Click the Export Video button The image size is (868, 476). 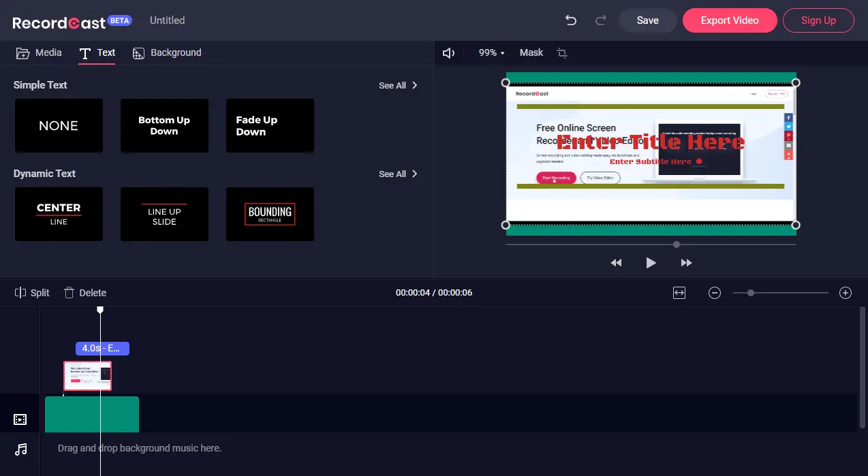click(730, 20)
